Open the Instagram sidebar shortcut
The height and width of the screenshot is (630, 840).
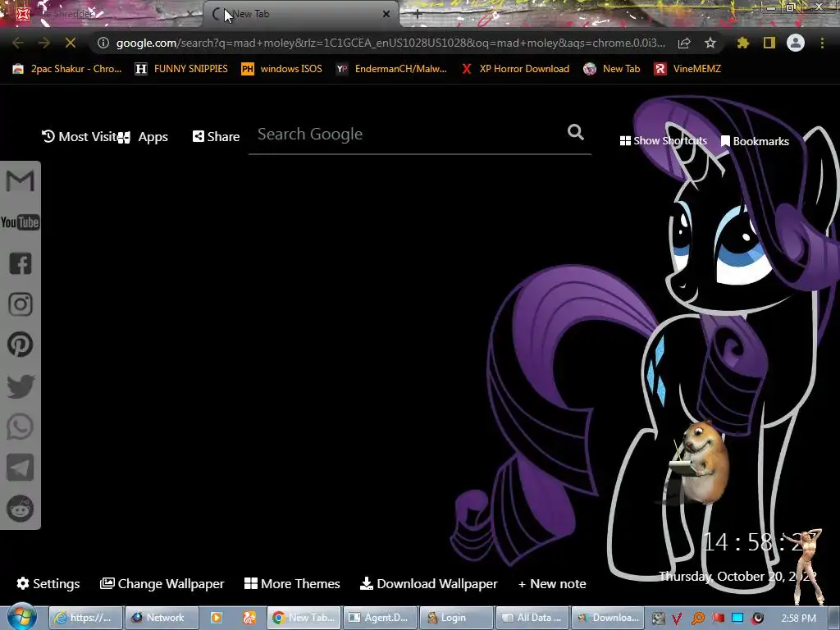[x=21, y=304]
